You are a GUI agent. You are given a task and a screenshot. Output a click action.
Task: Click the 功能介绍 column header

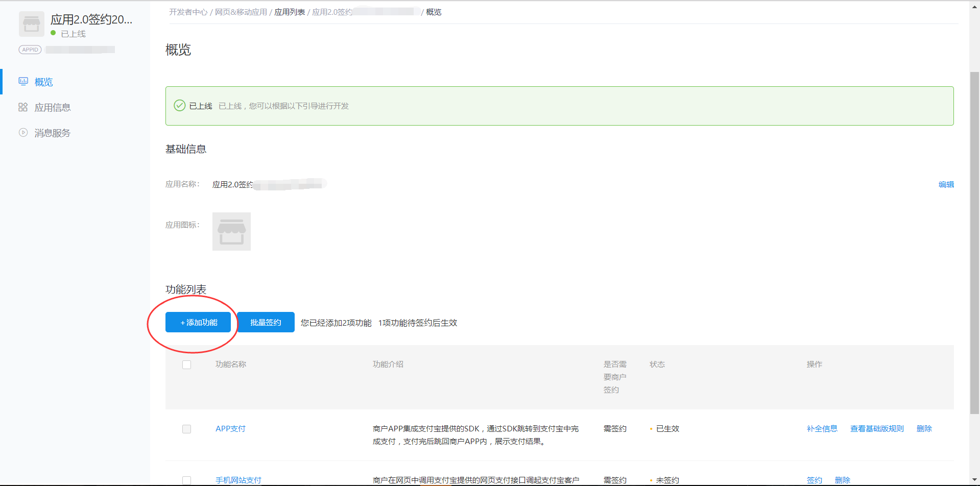[x=388, y=364]
